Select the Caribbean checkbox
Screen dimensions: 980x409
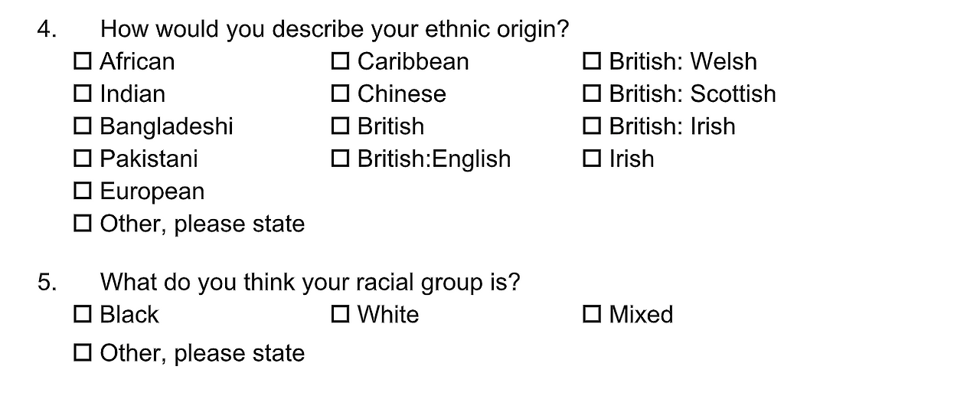[x=340, y=61]
